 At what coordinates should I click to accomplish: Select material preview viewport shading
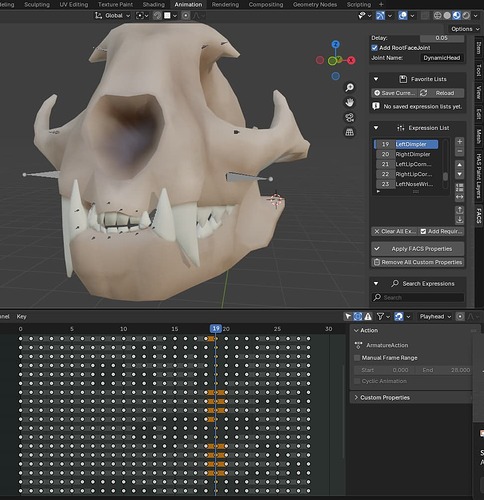[456, 16]
